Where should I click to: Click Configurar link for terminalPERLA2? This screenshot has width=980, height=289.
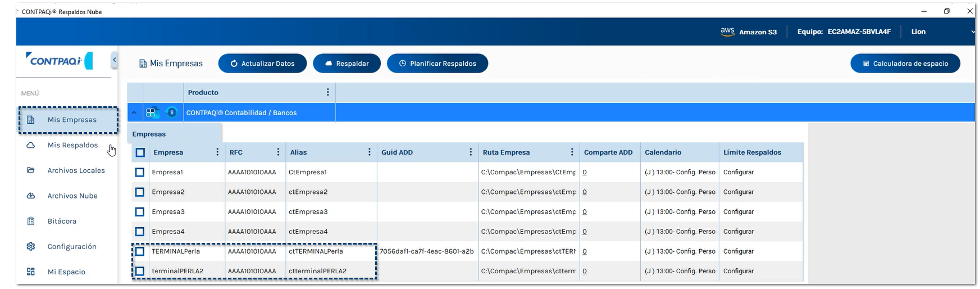[739, 271]
